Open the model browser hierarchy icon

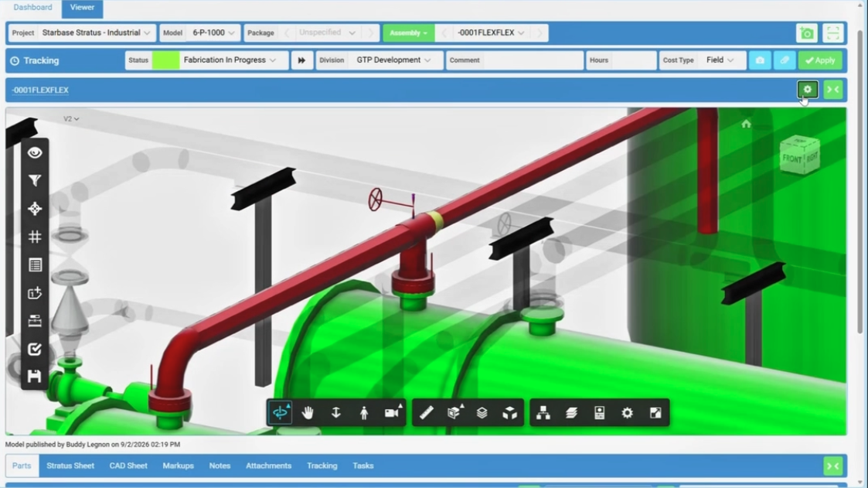pyautogui.click(x=543, y=413)
